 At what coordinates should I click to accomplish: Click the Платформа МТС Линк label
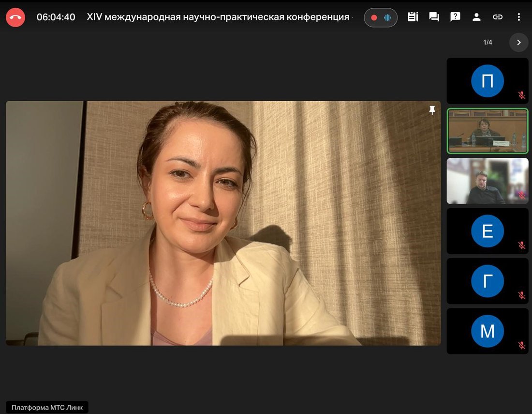(47, 407)
